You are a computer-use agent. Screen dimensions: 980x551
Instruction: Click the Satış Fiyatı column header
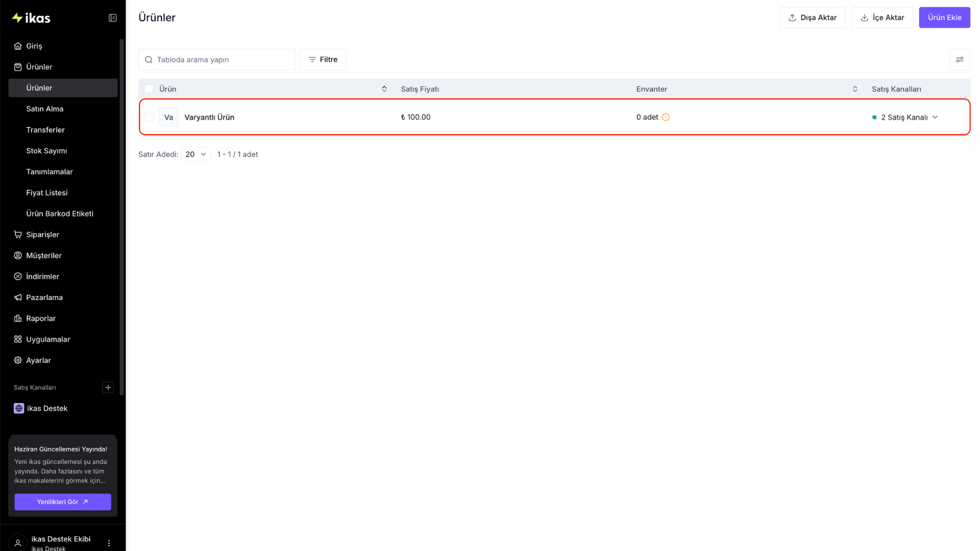coord(420,89)
